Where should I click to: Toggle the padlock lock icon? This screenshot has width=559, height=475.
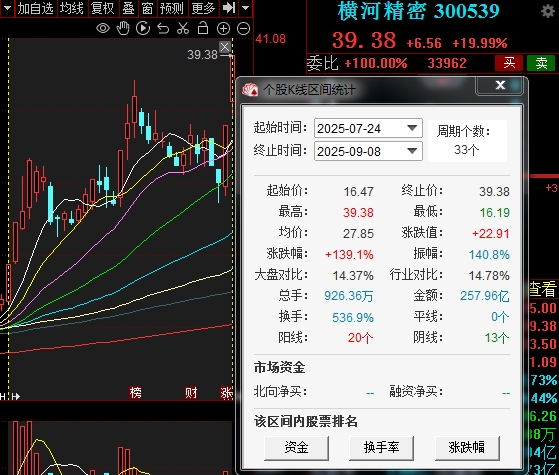pos(203,28)
